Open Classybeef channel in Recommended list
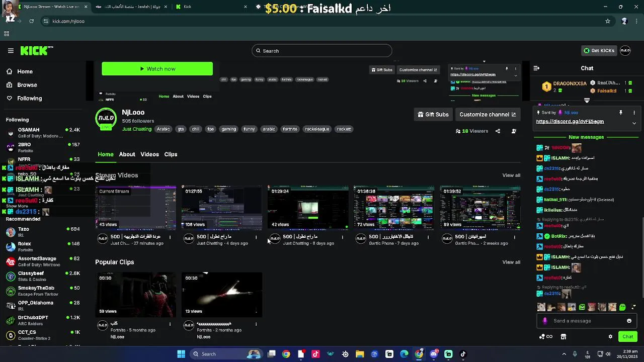The width and height of the screenshot is (644, 362). click(43, 276)
